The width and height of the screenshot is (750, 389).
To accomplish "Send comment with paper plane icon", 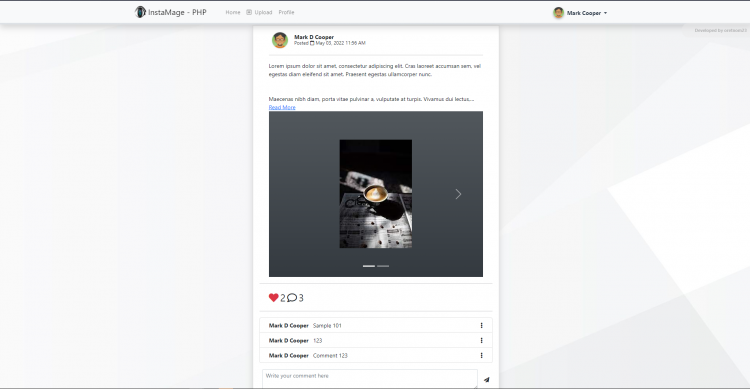I will coord(486,379).
